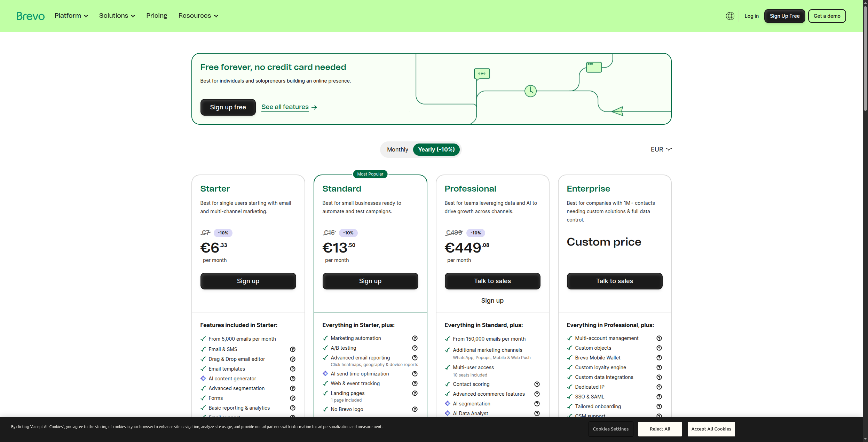The width and height of the screenshot is (868, 442).
Task: Click the Professional plan heading
Action: pos(471,189)
